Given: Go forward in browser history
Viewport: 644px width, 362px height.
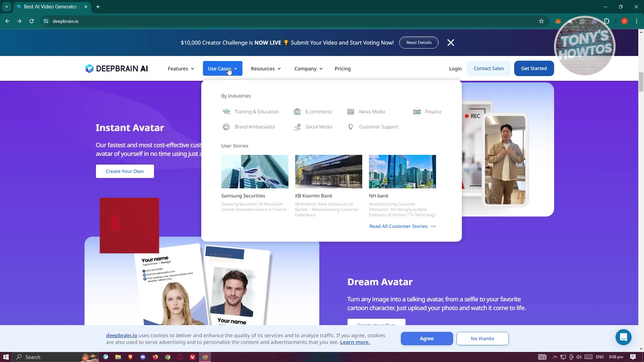Looking at the screenshot, I should 19,21.
